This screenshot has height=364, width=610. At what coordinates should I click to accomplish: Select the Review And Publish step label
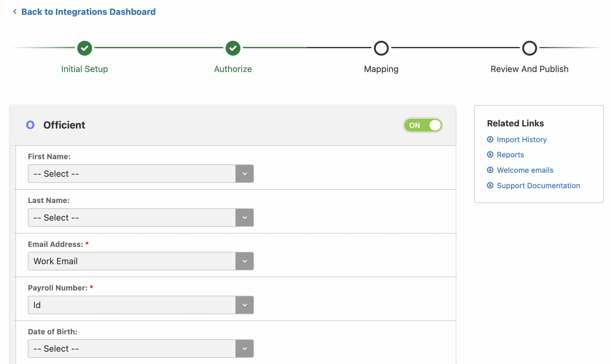point(530,69)
